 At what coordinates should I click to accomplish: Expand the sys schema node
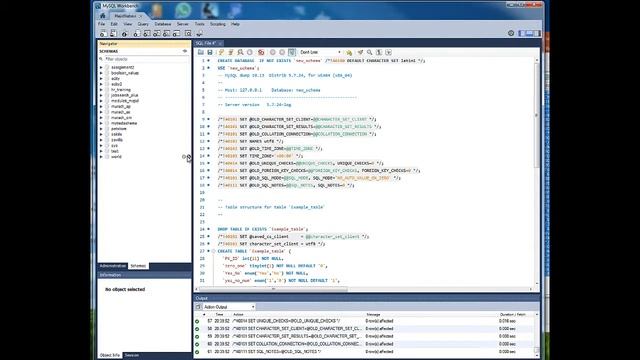[101, 145]
